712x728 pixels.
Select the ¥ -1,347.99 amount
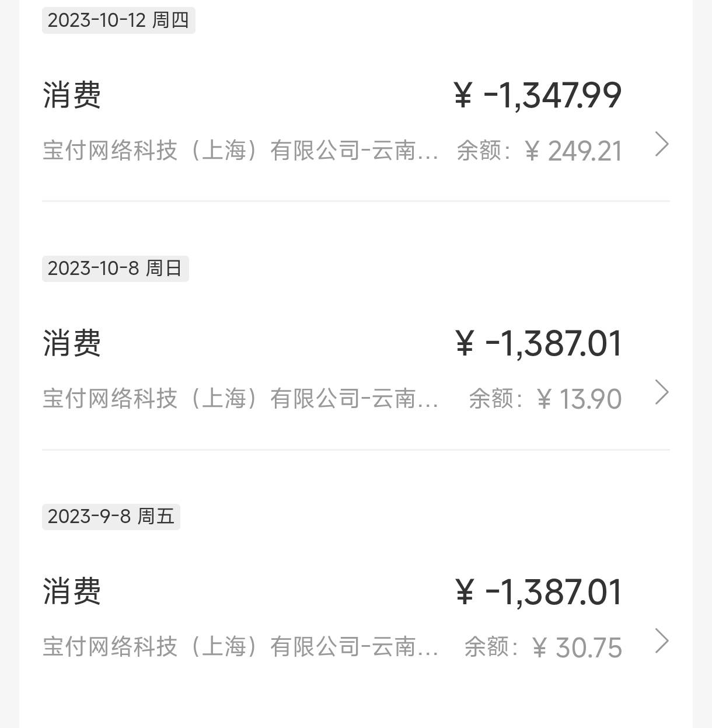click(538, 95)
